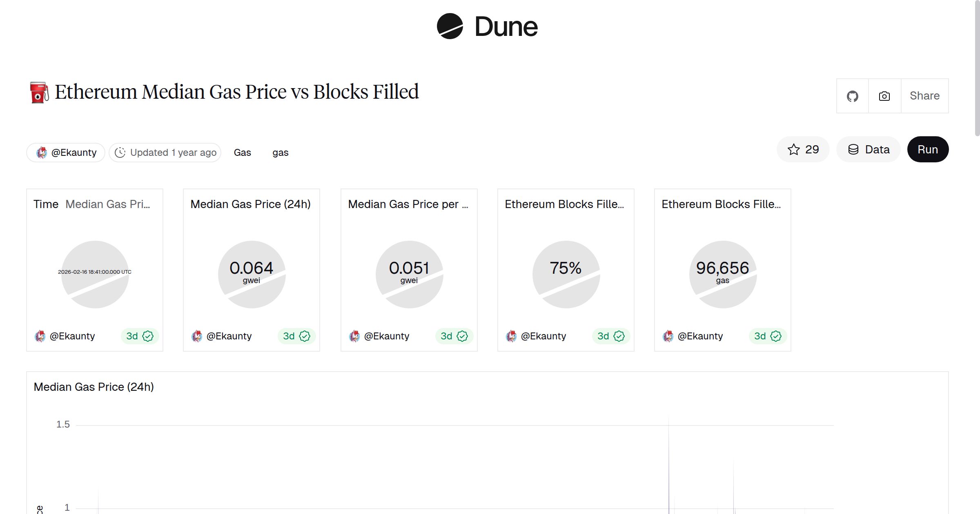Click the database icon beside Data
980x514 pixels.
[854, 149]
